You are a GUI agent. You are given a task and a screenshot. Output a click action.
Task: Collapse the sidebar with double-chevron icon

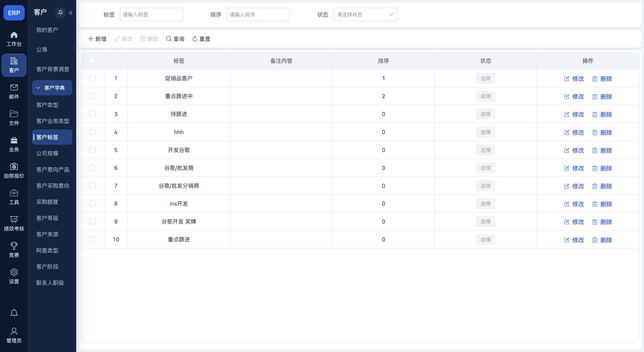tap(71, 13)
